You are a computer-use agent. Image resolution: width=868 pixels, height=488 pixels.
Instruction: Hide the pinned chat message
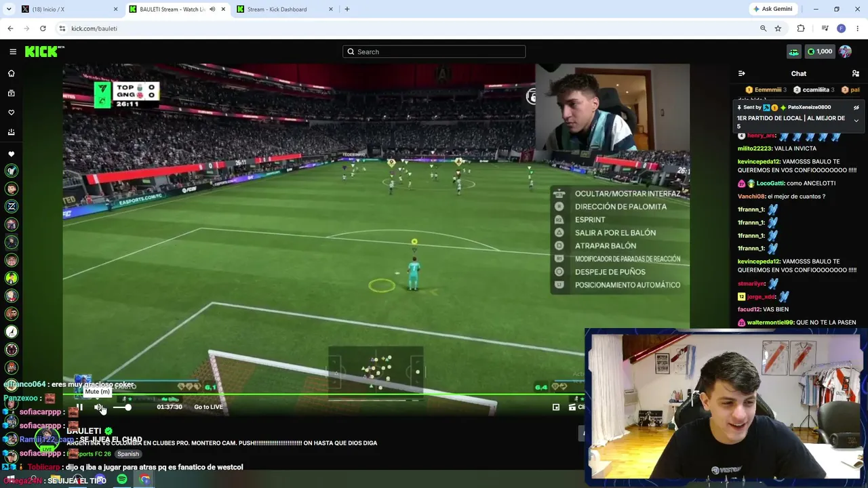point(856,107)
